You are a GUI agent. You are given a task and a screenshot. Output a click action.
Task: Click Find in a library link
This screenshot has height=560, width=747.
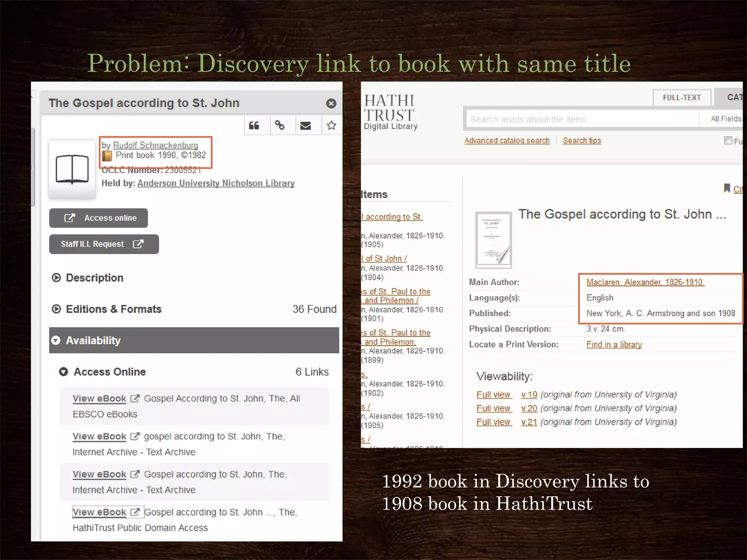pos(614,345)
